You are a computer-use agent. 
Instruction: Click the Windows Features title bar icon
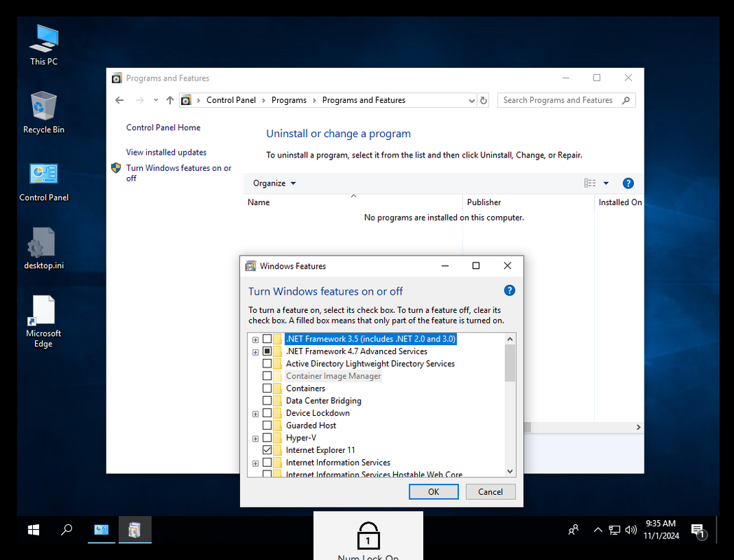[x=251, y=266]
